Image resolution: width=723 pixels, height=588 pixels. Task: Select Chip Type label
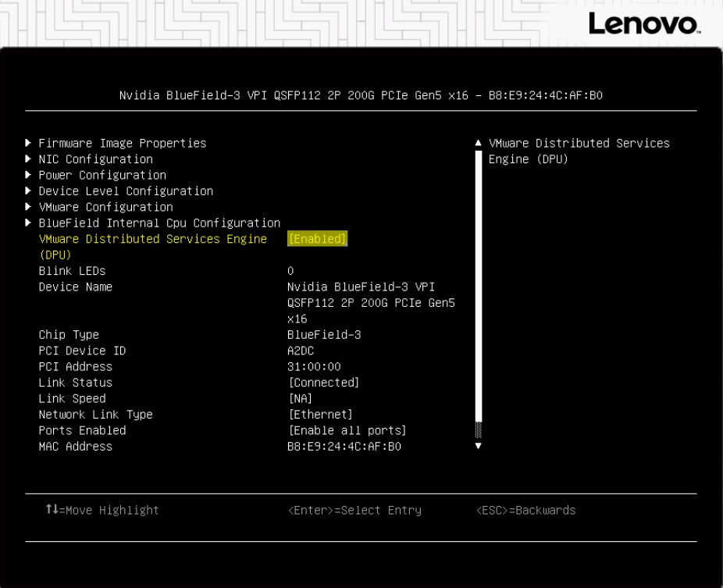[69, 335]
